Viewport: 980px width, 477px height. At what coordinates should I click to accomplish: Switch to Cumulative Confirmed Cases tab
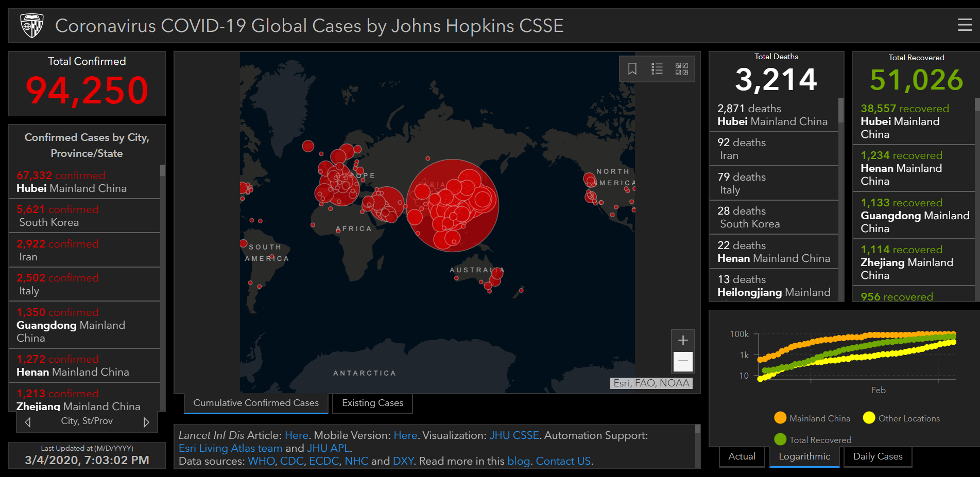[x=256, y=403]
